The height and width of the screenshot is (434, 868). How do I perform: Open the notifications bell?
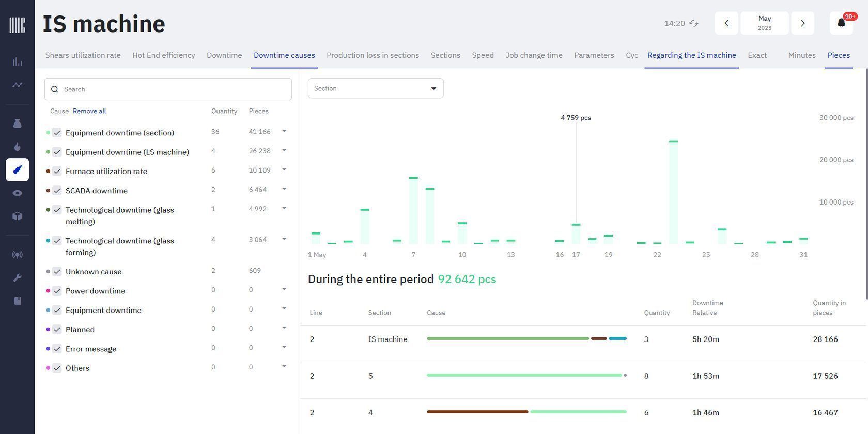click(841, 23)
